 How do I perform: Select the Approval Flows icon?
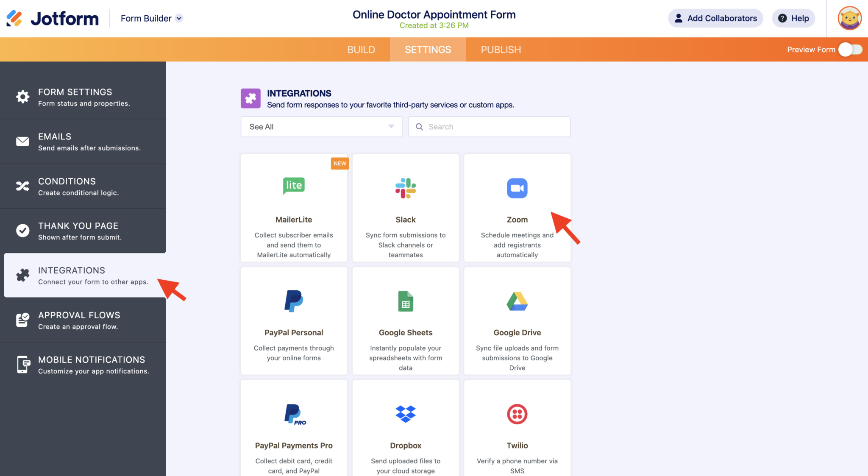pyautogui.click(x=22, y=320)
